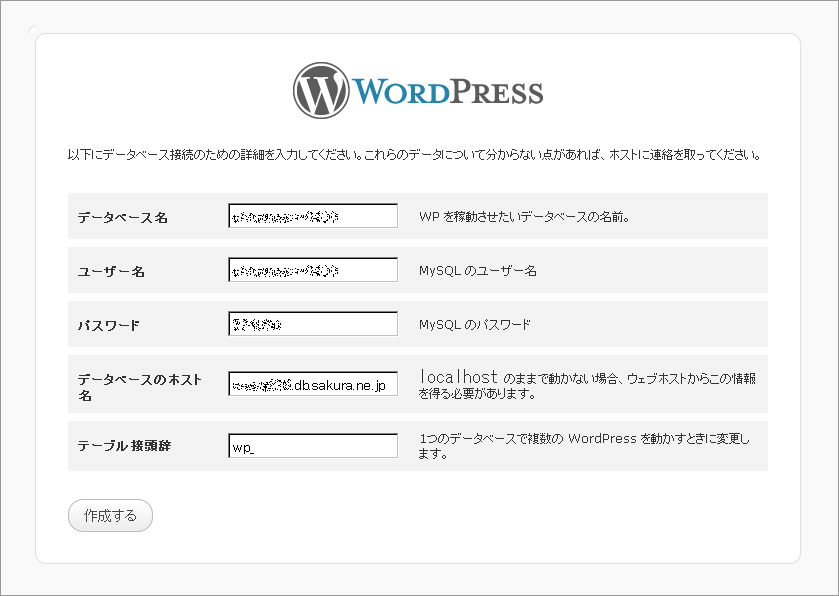This screenshot has height=596, width=839.
Task: Focus the ユーザー名 text field
Action: [x=313, y=270]
